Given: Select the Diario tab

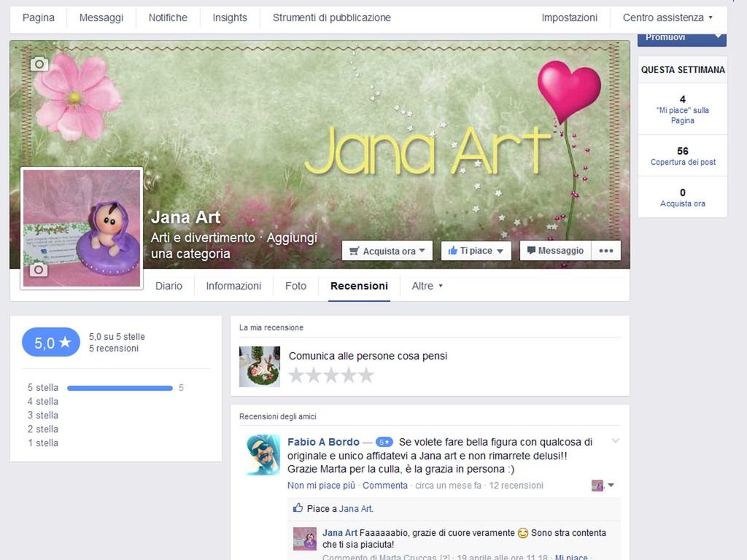Looking at the screenshot, I should click(x=169, y=286).
